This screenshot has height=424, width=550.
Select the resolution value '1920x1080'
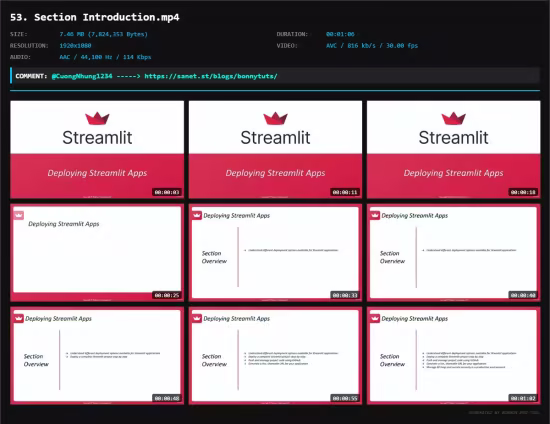[x=75, y=46]
